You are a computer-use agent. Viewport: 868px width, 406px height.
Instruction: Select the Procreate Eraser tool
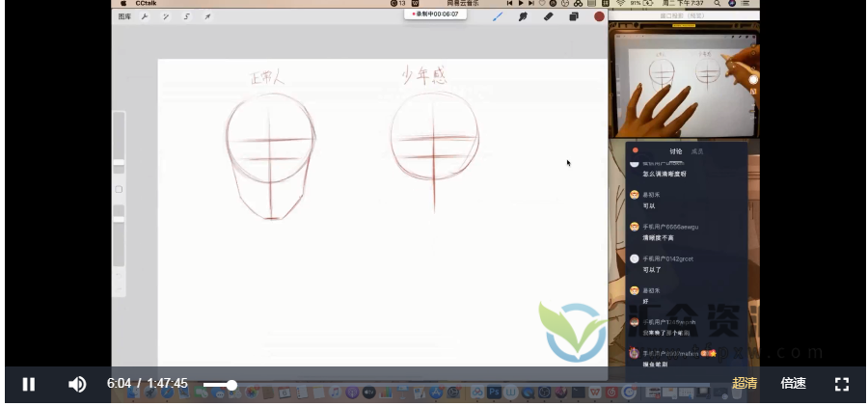pyautogui.click(x=548, y=16)
